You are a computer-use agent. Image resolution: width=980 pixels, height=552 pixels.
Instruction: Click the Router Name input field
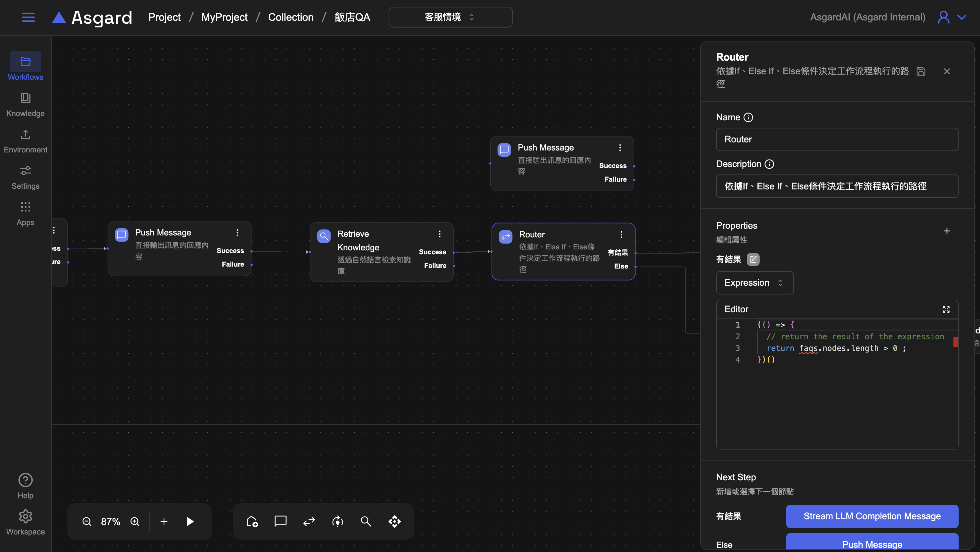tap(837, 139)
